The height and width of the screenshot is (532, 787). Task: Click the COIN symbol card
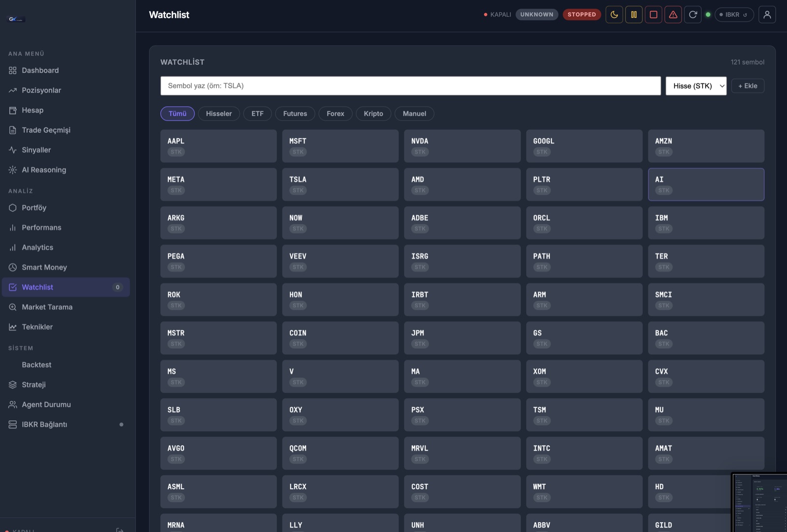[x=340, y=338]
